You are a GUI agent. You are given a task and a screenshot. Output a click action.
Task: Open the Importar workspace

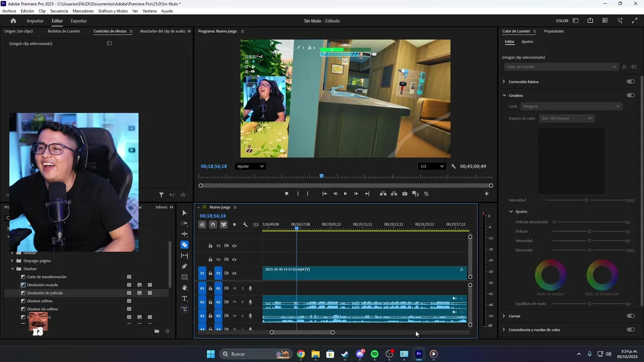35,21
